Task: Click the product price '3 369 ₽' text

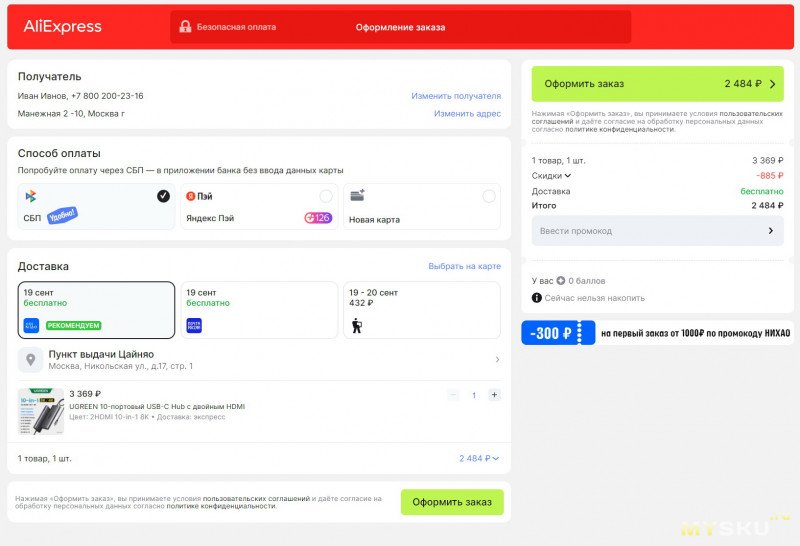Action: pyautogui.click(x=85, y=394)
